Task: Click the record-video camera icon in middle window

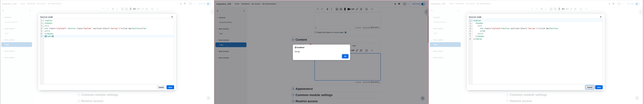Action: coord(349,9)
